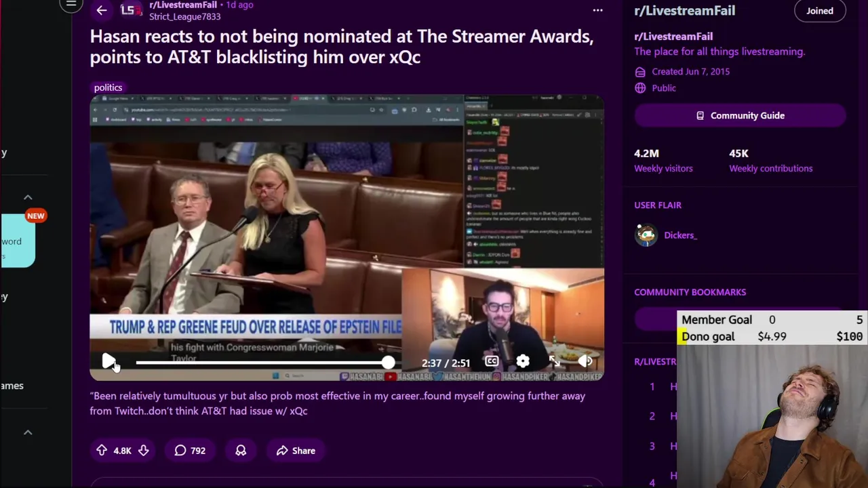Click the NEW badge card in the left sidebar

click(18, 241)
